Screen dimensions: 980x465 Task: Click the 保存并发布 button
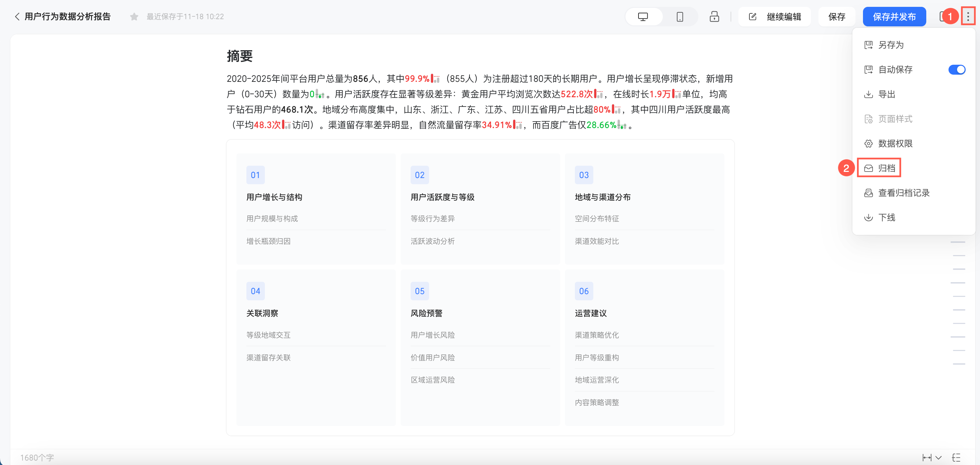[894, 17]
